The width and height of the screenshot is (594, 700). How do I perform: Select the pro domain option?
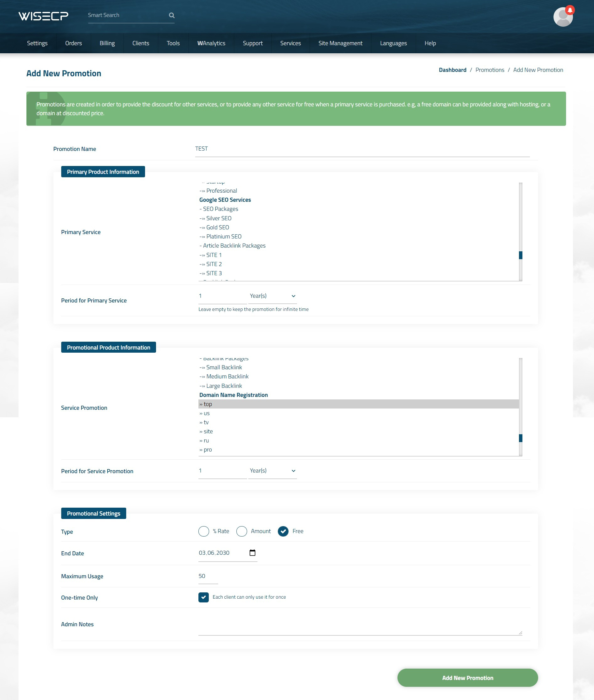(x=359, y=449)
